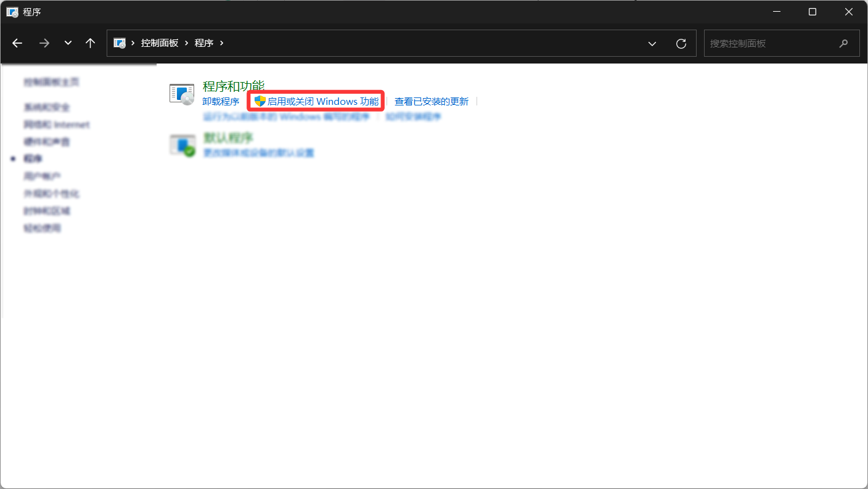Click the Back arrow in navigation bar
868x489 pixels.
click(x=17, y=43)
